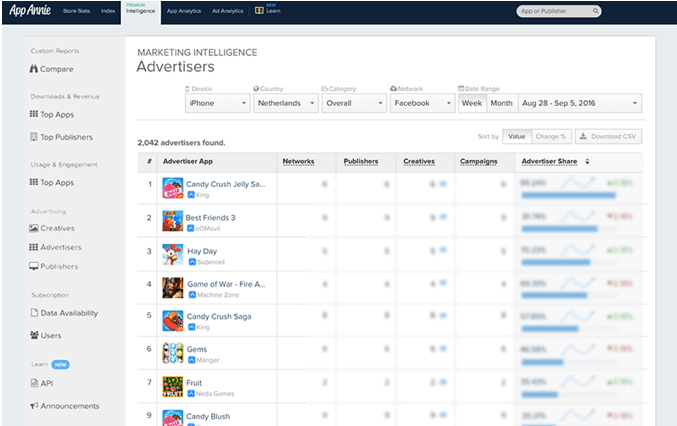Click the Hay Day app icon
Screen dimensions: 677x426
point(172,254)
